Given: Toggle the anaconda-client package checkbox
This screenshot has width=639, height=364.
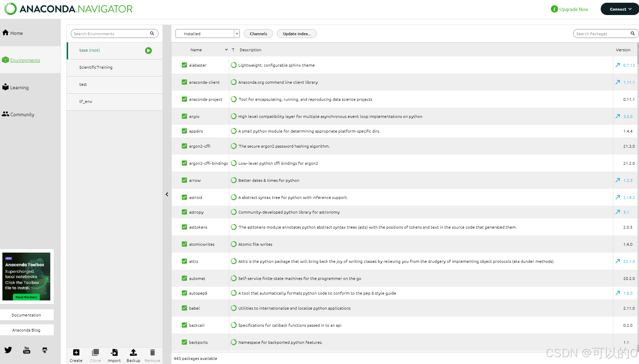Looking at the screenshot, I should tap(184, 82).
